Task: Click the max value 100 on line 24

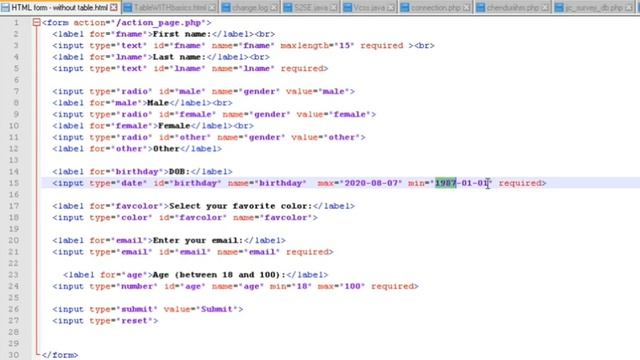Action: point(353,286)
